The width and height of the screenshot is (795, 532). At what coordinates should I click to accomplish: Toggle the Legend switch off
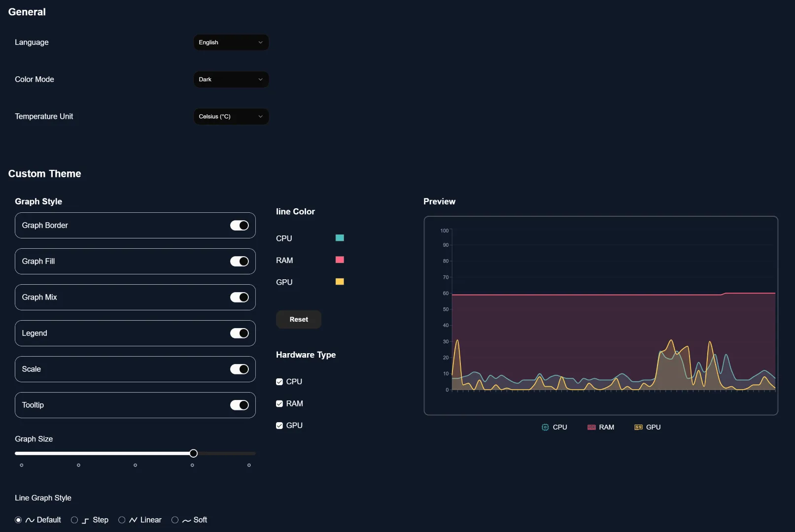coord(239,333)
